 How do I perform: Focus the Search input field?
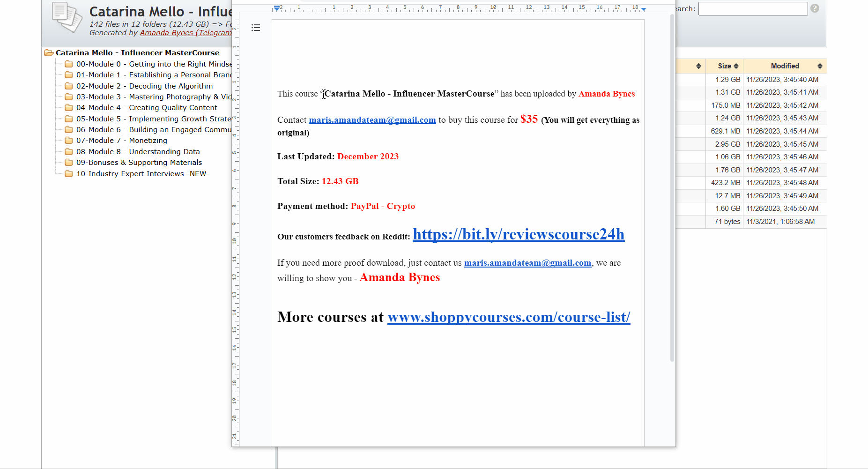coord(752,9)
